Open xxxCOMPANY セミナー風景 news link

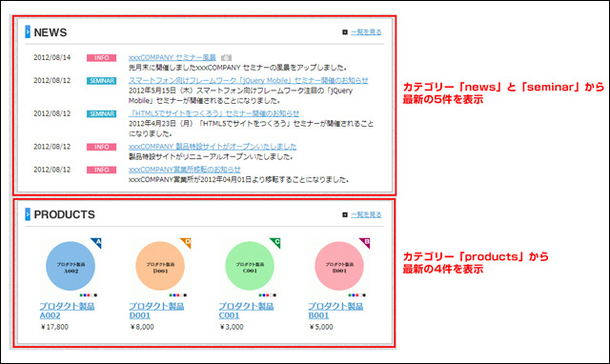point(173,57)
